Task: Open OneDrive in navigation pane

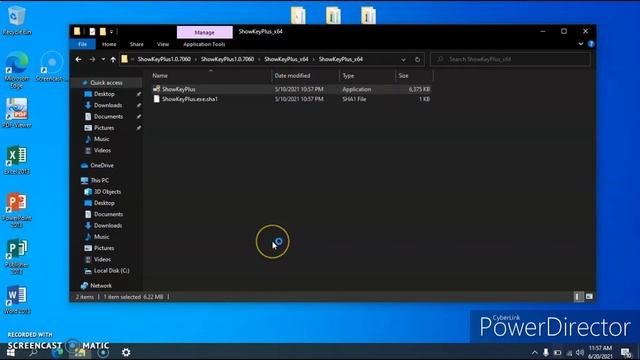Action: pos(102,165)
